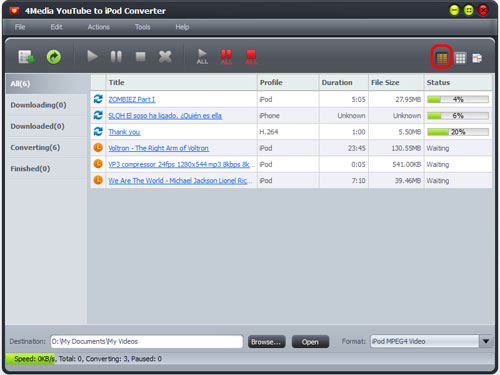Open Voltron - The Right Arm of Voltron link

158,148
